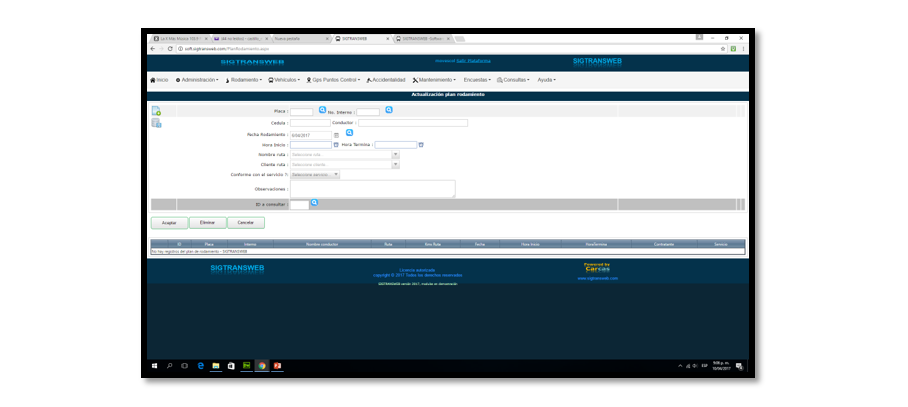Open the Store icon on taskbar
Screen dimensions: 908x407
click(x=231, y=366)
